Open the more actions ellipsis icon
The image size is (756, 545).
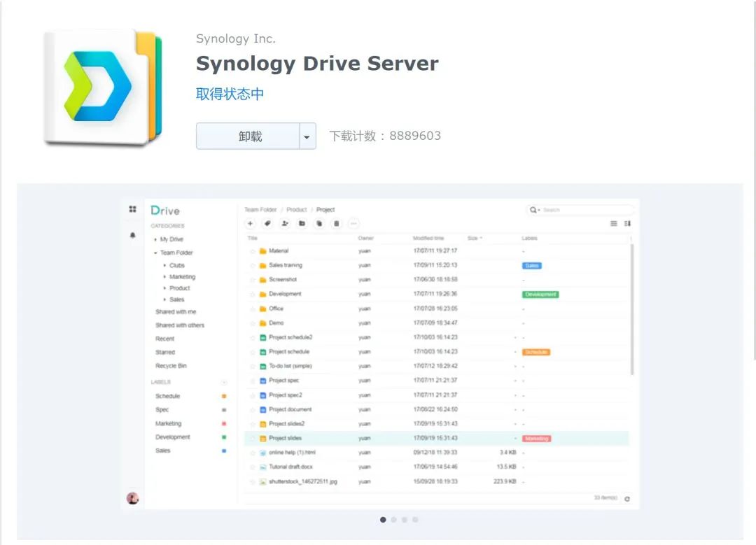(x=354, y=224)
